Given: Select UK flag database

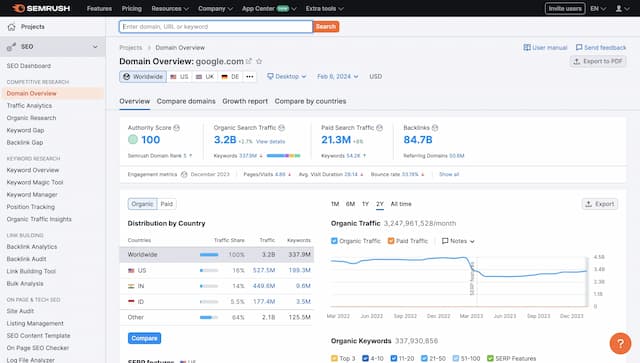Looking at the screenshot, I should [199, 77].
